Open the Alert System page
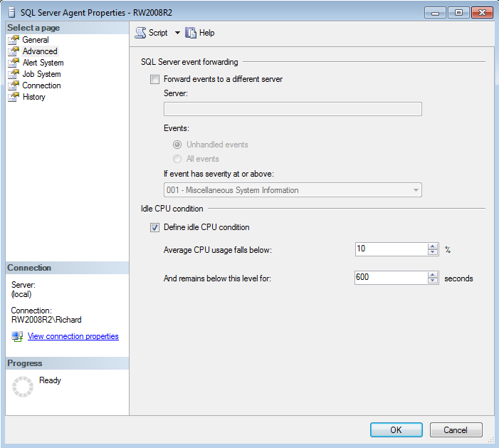The width and height of the screenshot is (499, 448). (x=43, y=63)
